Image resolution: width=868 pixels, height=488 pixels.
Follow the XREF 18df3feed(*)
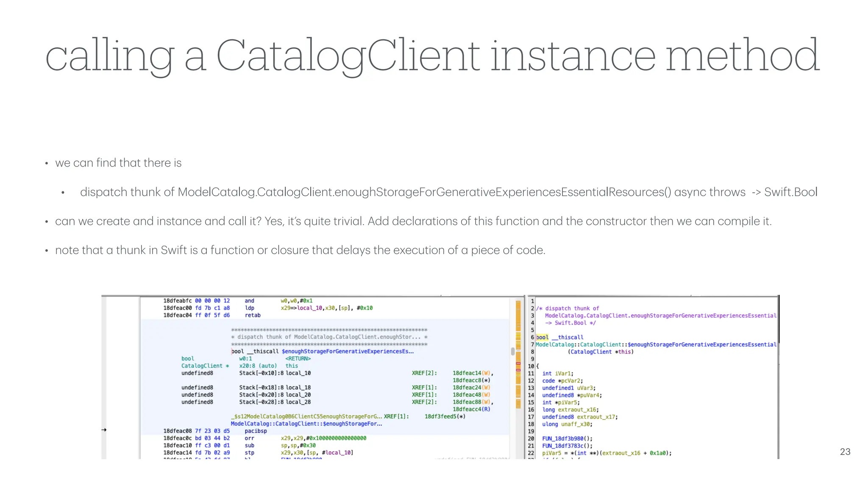[x=445, y=416]
